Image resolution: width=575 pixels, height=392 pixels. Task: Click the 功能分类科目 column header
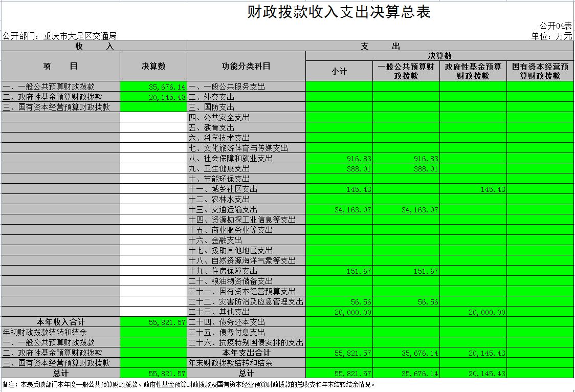246,67
